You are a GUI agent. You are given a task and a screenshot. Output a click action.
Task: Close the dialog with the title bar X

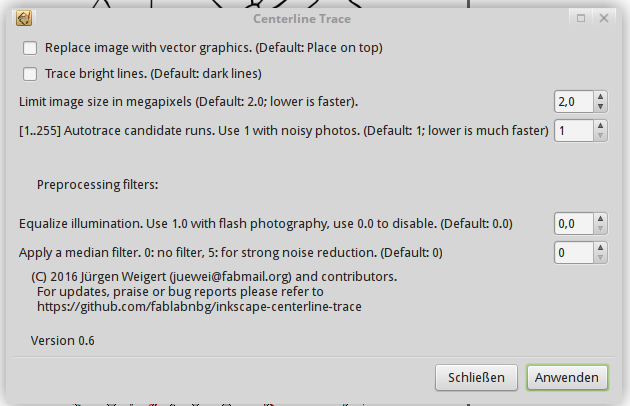tap(605, 18)
